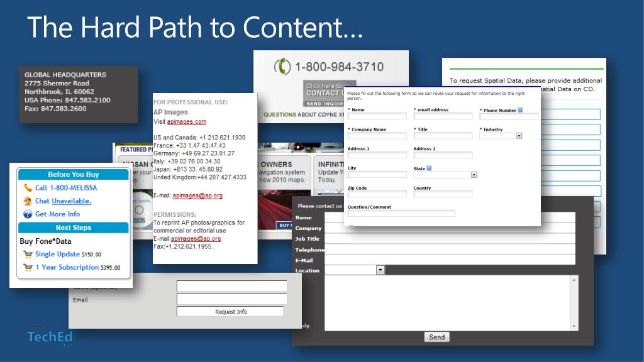The width and height of the screenshot is (644, 362).
Task: Click the slide title The Hard Path to Content
Action: pyautogui.click(x=195, y=28)
